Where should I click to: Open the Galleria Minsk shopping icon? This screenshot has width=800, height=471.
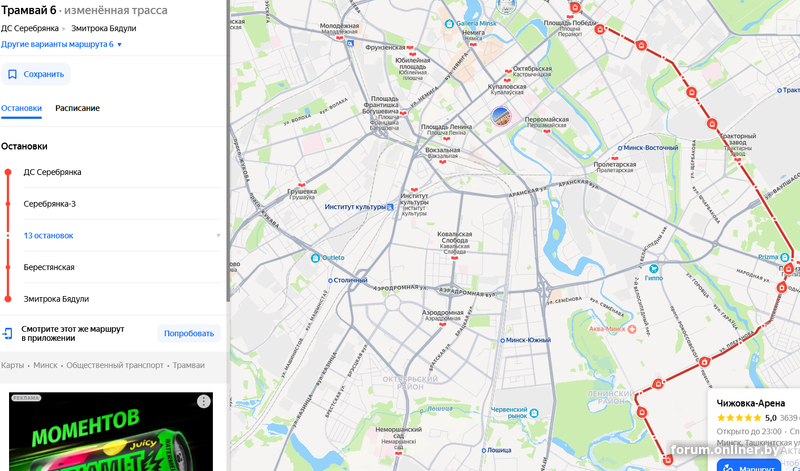(x=449, y=23)
